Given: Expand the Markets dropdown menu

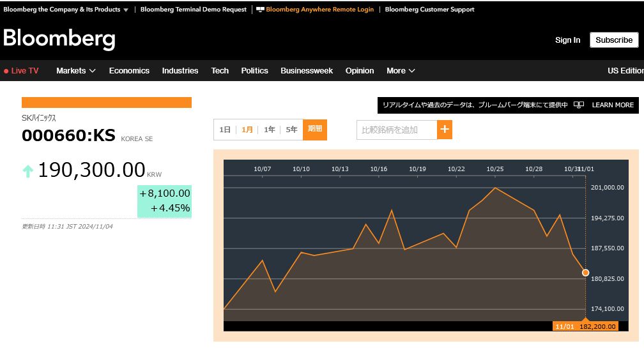Looking at the screenshot, I should point(75,71).
